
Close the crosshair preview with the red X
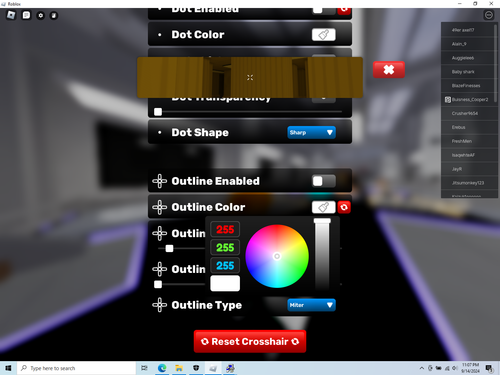(389, 70)
